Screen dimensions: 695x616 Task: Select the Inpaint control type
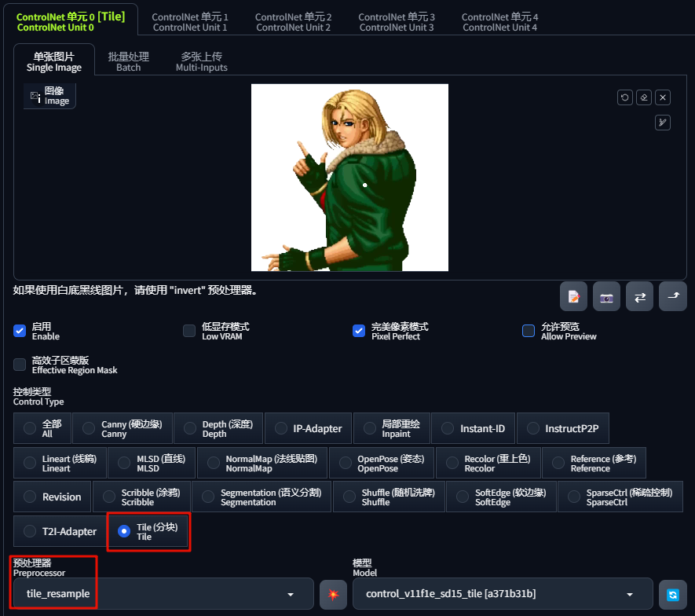coord(392,428)
